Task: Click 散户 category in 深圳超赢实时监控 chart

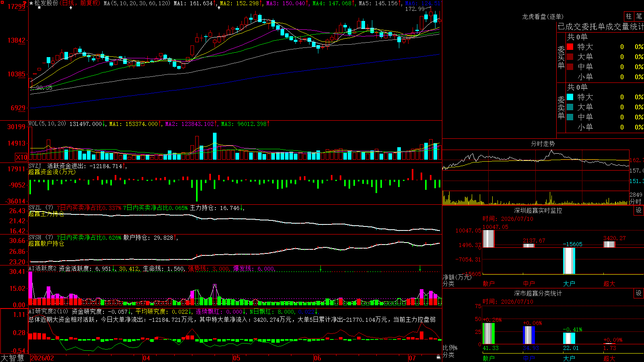Action: [x=489, y=284]
